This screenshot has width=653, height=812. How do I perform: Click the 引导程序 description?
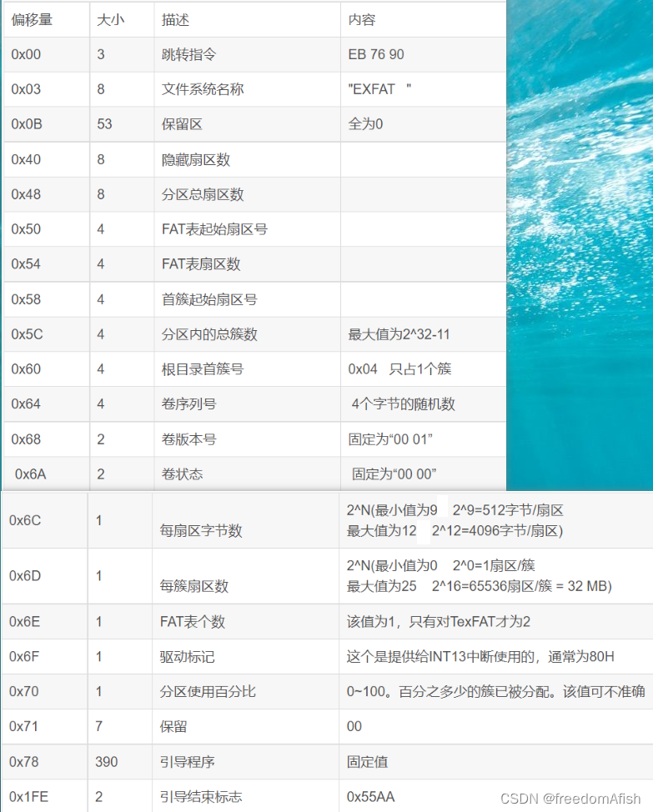click(187, 762)
